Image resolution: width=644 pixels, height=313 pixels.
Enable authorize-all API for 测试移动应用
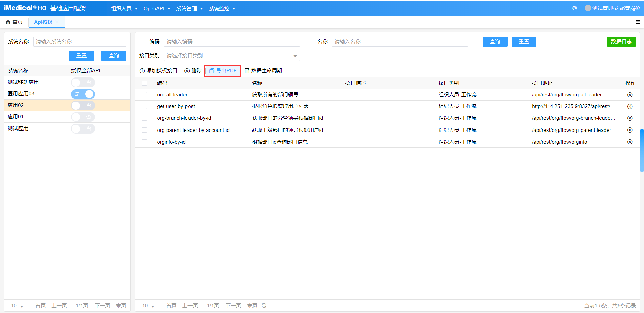[x=83, y=82]
